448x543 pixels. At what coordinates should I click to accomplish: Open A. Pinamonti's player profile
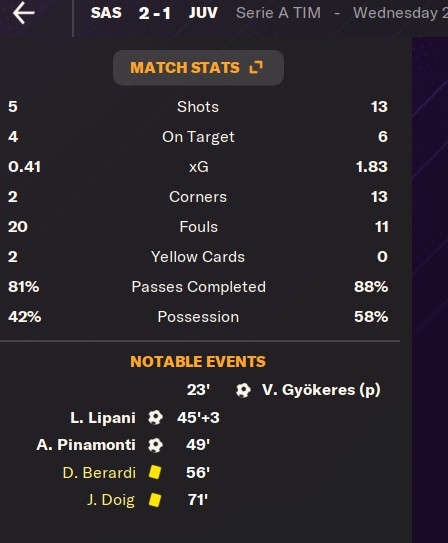click(86, 445)
